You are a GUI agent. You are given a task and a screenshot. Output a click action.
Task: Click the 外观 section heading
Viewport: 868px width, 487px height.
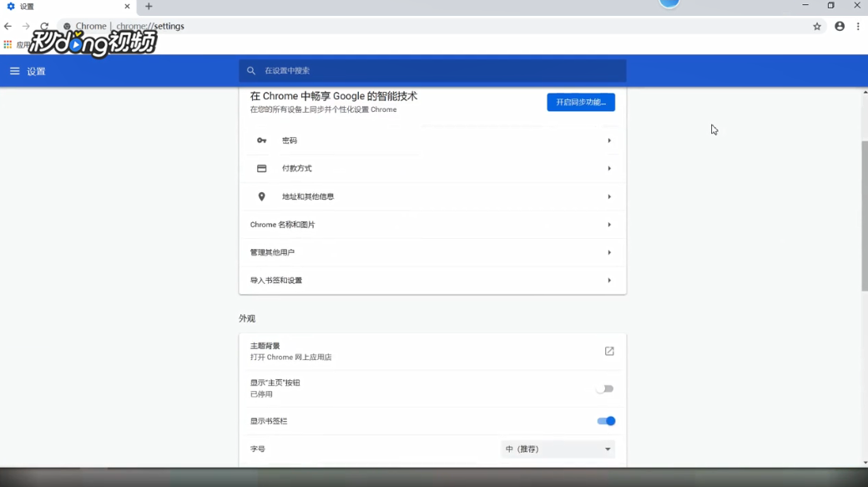(247, 318)
